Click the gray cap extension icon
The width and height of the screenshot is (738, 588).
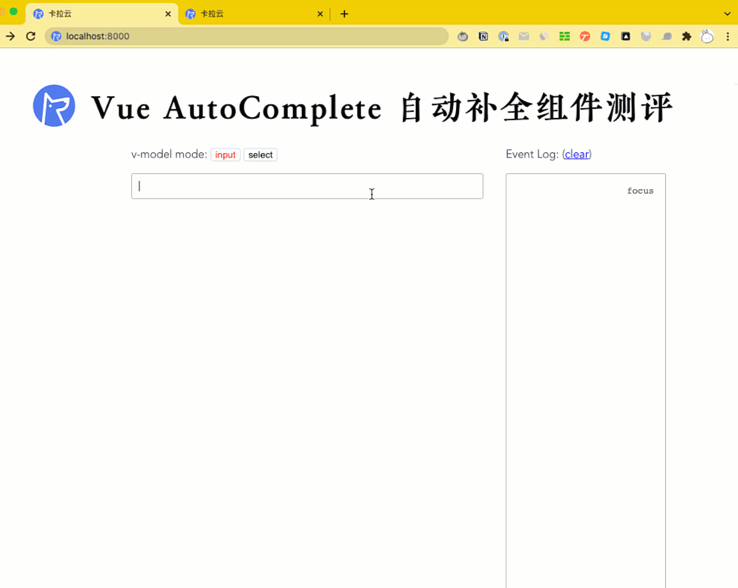point(666,36)
